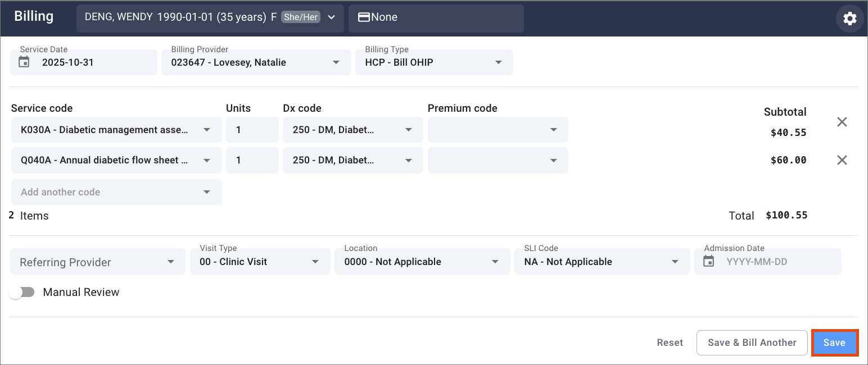Click the Save button
Viewport: 868px width, 365px height.
tap(834, 343)
